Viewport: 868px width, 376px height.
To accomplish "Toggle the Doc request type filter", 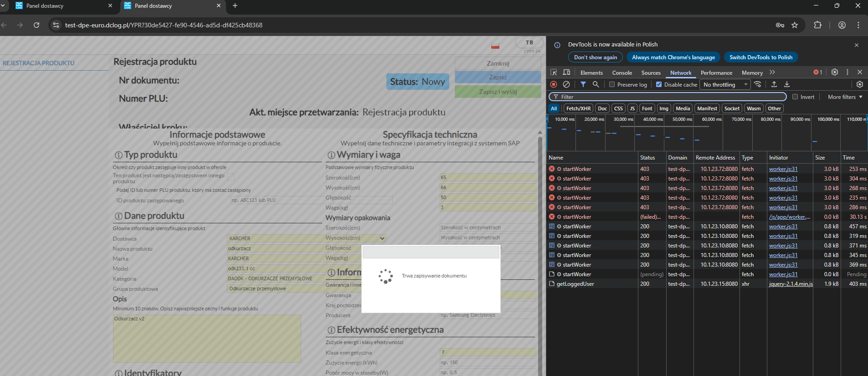I will point(602,108).
